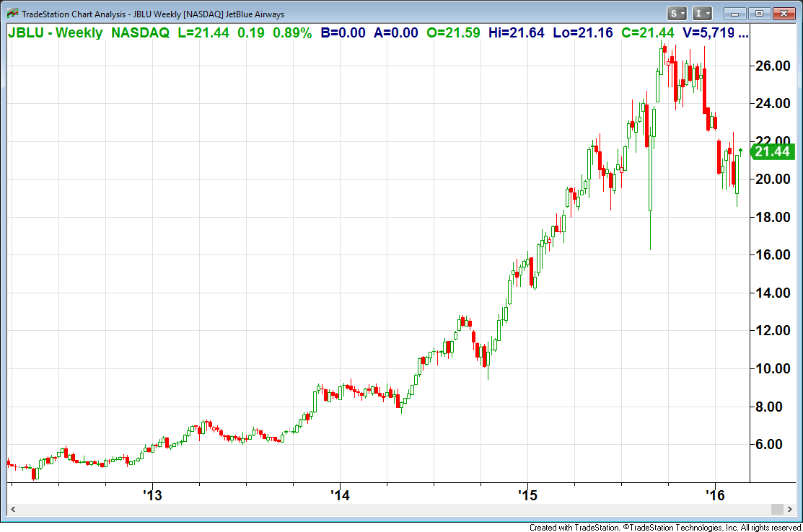Click 'Lo=21.16' low value
Image resolution: width=803 pixels, height=532 pixels.
tap(583, 32)
